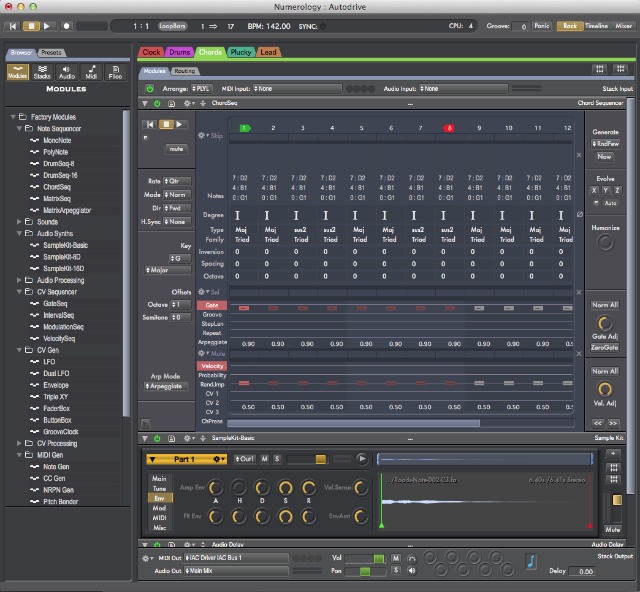Open the Arp Mode Arpeggiate dropdown
Image resolution: width=640 pixels, height=592 pixels.
pyautogui.click(x=166, y=386)
